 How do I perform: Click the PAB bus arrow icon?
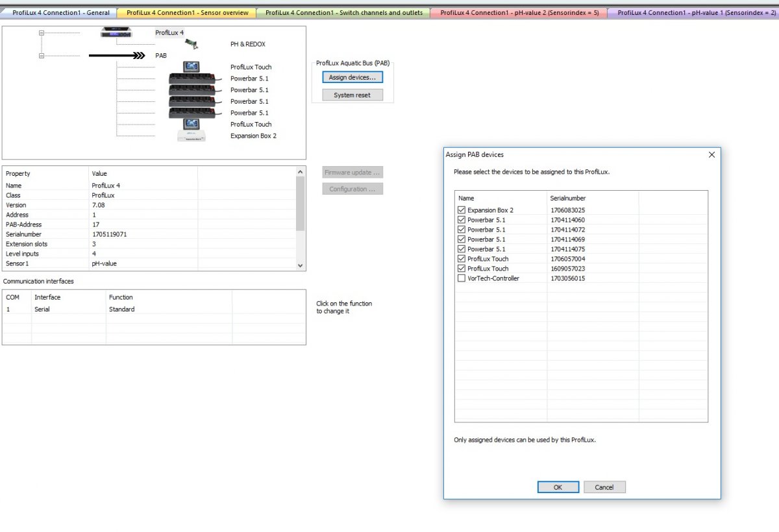(117, 56)
